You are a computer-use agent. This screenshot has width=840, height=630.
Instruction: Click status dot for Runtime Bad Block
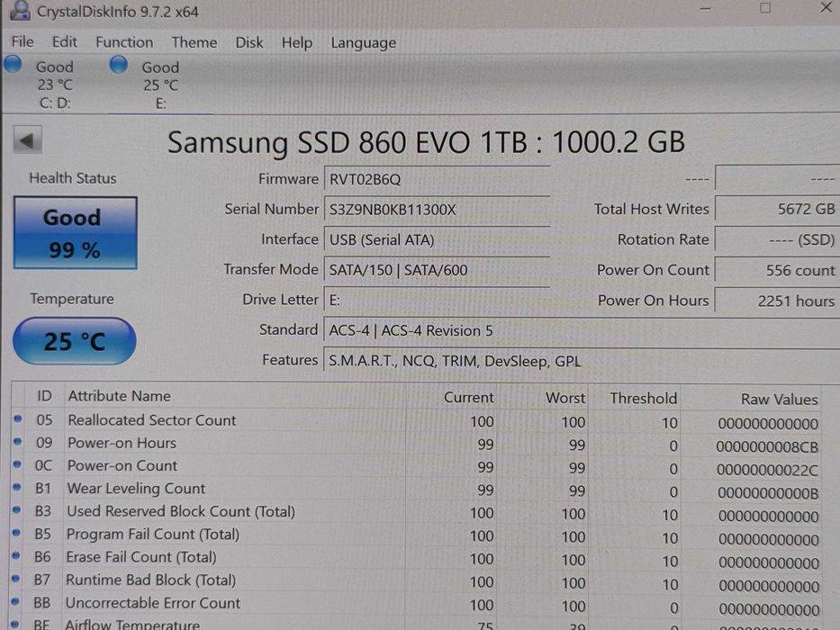tap(15, 579)
